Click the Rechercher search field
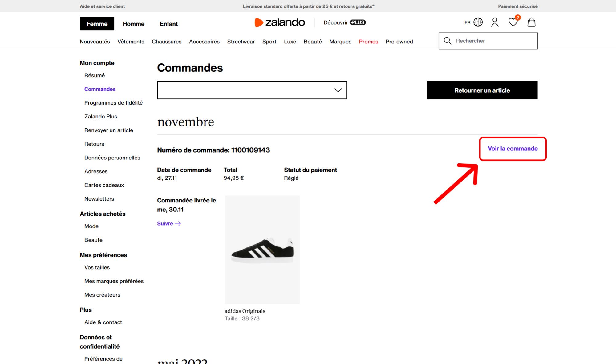The width and height of the screenshot is (616, 364). (x=488, y=41)
